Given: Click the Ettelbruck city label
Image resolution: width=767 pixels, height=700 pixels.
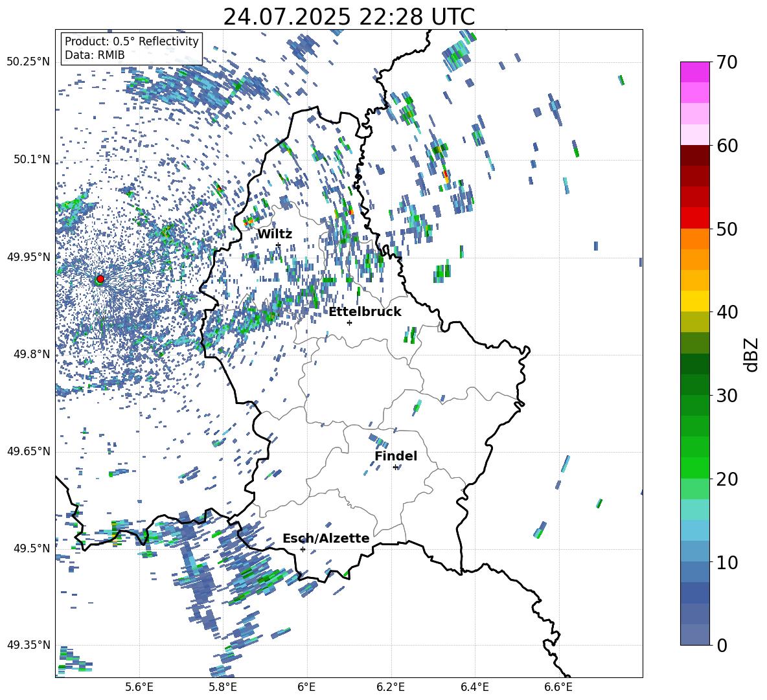Looking at the screenshot, I should [x=365, y=312].
